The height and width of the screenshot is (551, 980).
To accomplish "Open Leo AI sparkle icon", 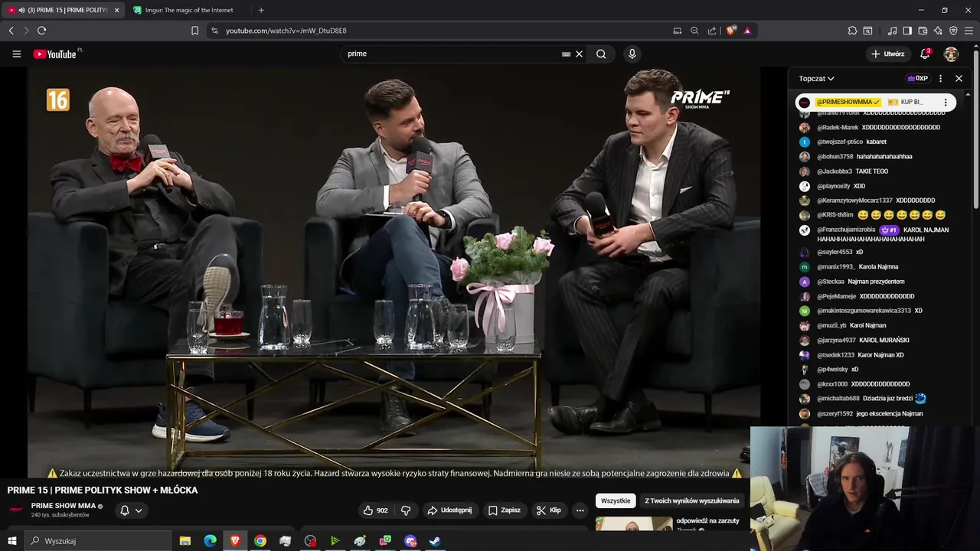I will (938, 31).
